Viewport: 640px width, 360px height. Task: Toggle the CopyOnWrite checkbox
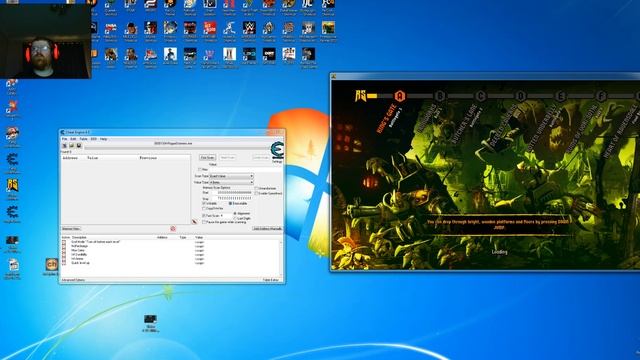(x=204, y=209)
